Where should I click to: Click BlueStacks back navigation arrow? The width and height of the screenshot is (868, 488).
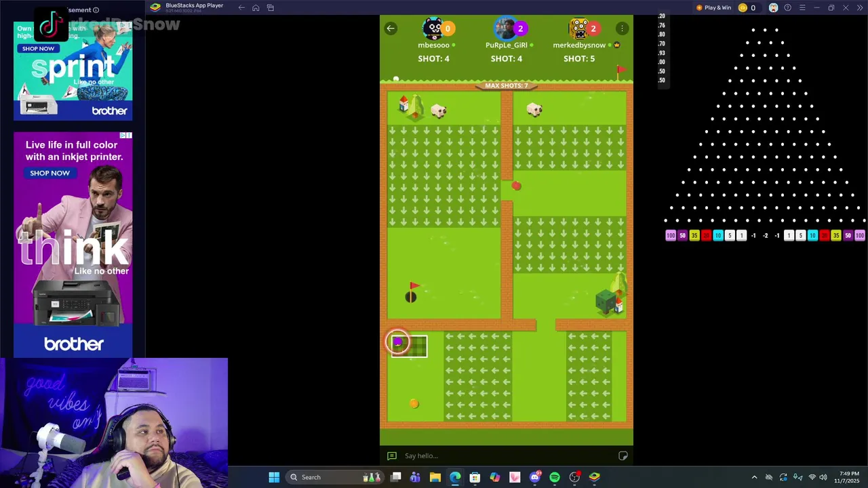point(241,7)
